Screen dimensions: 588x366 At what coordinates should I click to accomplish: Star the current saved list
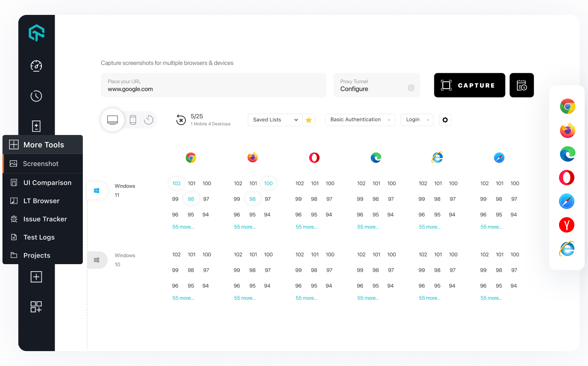click(308, 120)
